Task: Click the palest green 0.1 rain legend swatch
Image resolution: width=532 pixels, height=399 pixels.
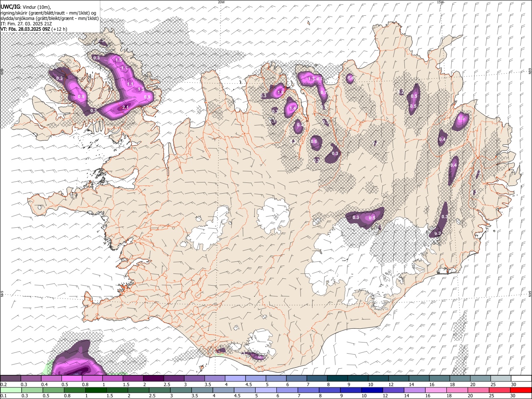Action: coord(11,390)
